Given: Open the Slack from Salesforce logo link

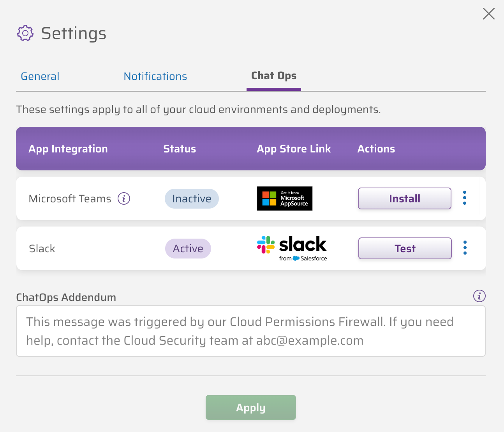Looking at the screenshot, I should pyautogui.click(x=292, y=248).
